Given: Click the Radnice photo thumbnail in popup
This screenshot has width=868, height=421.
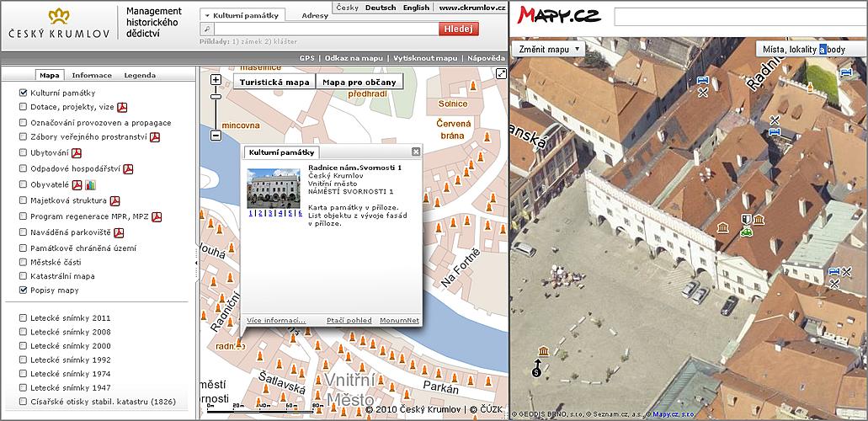Looking at the screenshot, I should (x=274, y=189).
